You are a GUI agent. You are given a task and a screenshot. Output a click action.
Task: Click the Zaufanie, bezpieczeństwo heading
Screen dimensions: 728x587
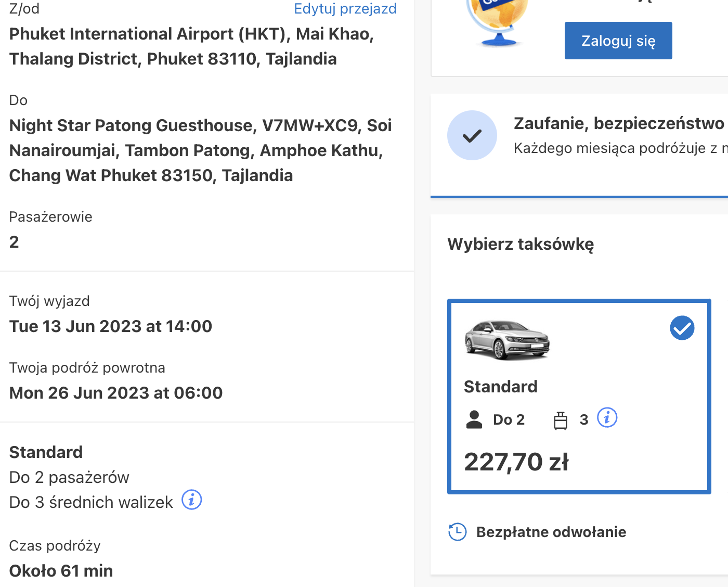pyautogui.click(x=619, y=123)
